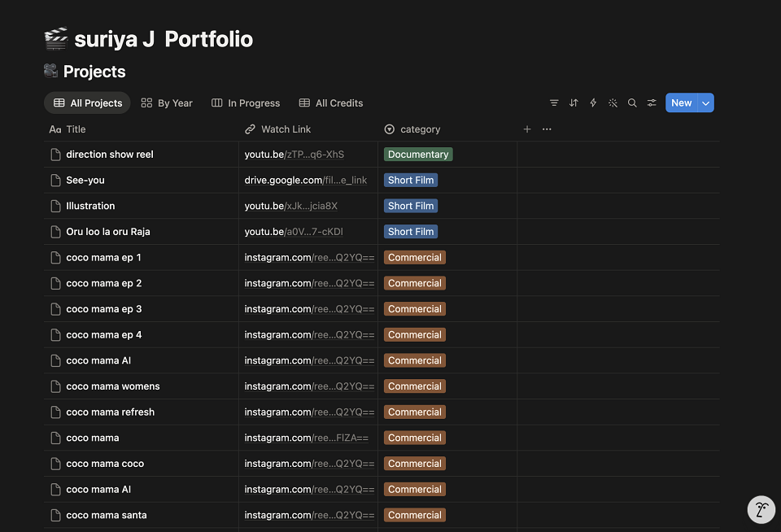Click the Projects database heading
The image size is (781, 532).
(x=94, y=72)
